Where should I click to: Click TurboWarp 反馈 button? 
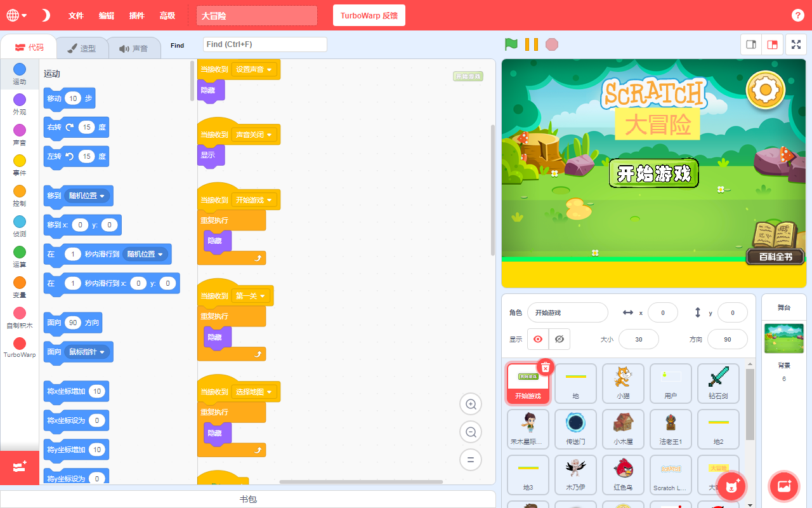[369, 16]
